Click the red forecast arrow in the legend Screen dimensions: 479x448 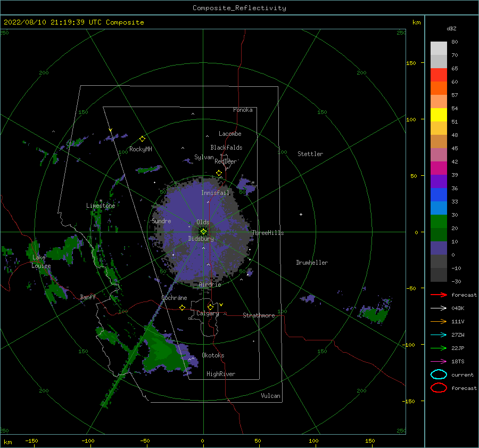coord(439,295)
